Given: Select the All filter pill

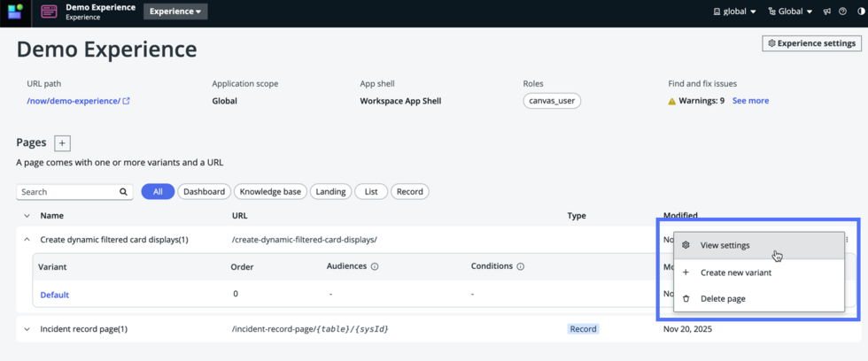Looking at the screenshot, I should pos(158,192).
